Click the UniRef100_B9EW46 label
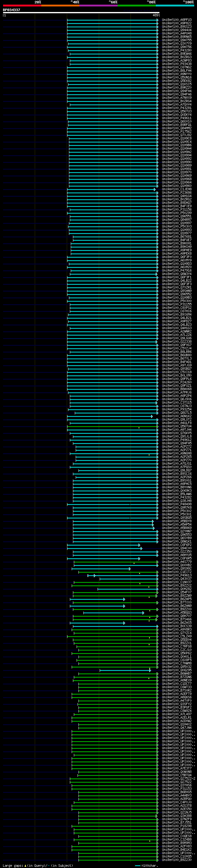The width and height of the screenshot is (197, 868). (177, 54)
